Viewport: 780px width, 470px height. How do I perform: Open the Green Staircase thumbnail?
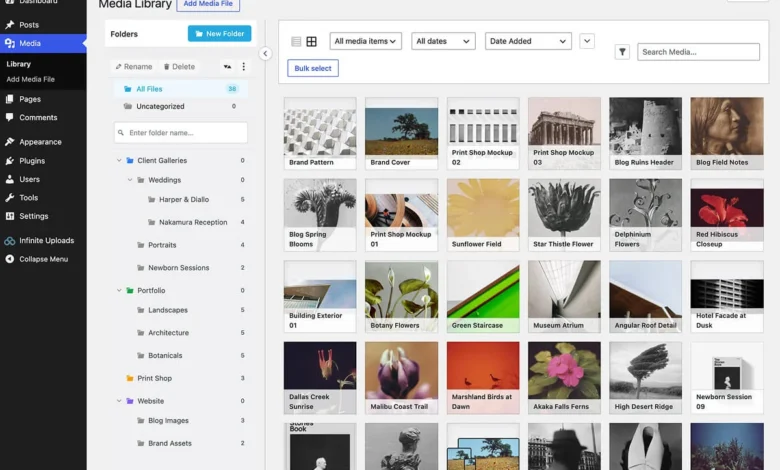tap(483, 296)
